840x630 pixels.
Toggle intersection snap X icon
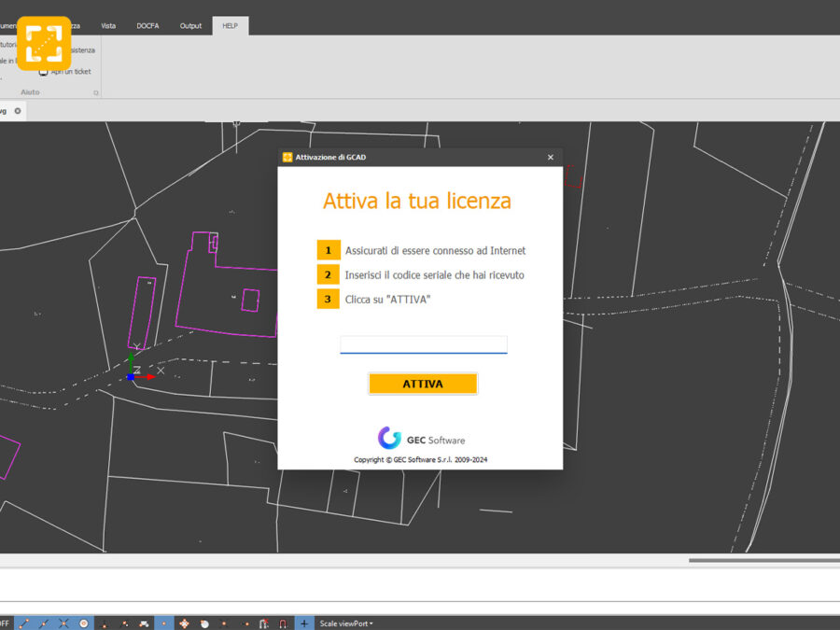(63, 623)
